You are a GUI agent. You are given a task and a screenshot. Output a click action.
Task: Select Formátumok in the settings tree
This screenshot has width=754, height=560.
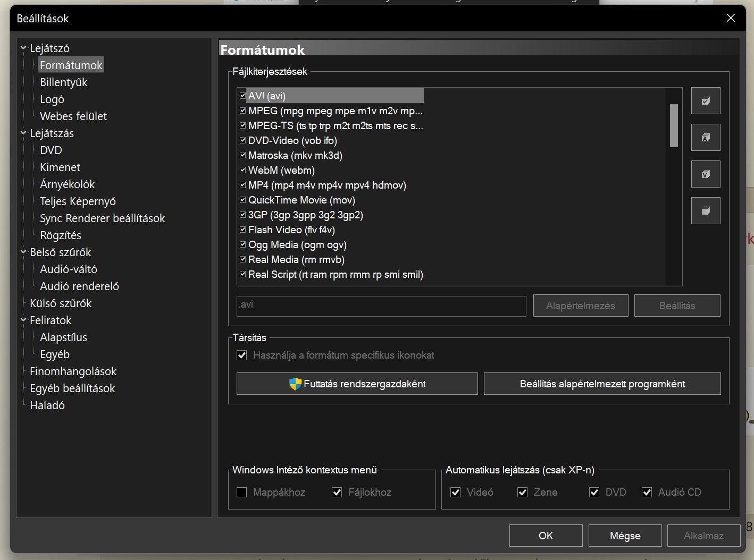pos(71,65)
